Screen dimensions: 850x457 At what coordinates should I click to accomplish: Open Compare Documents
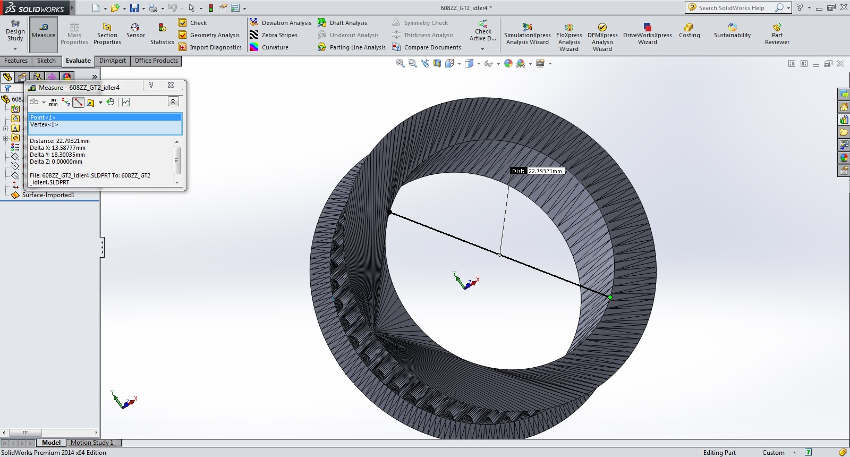[x=427, y=47]
